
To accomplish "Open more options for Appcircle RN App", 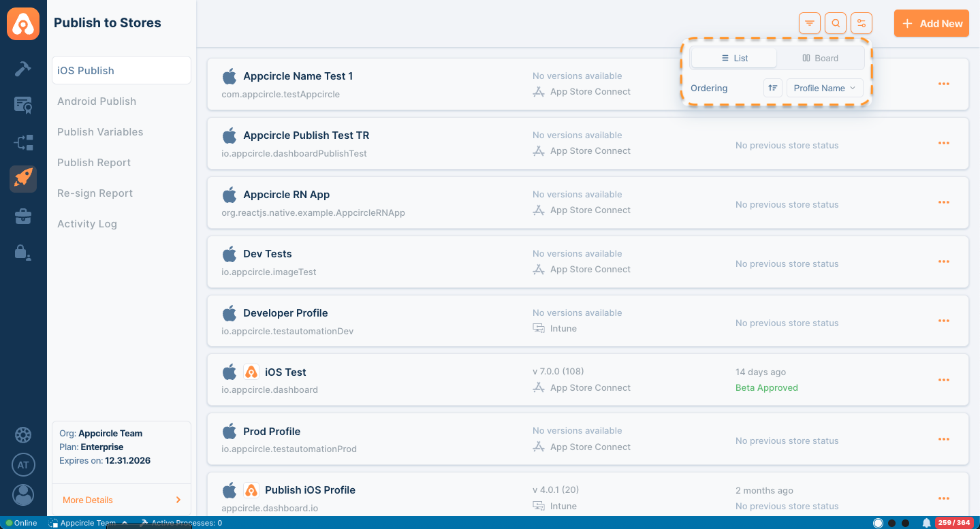I will tap(944, 202).
